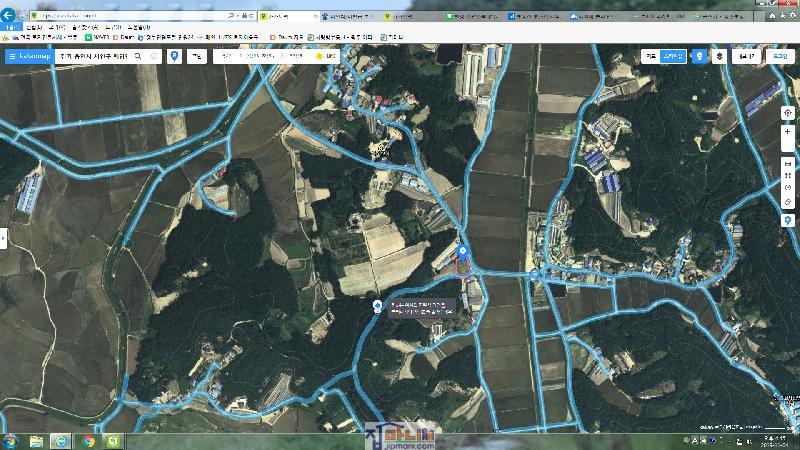800x450 pixels.
Task: Toggle the roadview layer button in top bar
Action: coord(699,56)
